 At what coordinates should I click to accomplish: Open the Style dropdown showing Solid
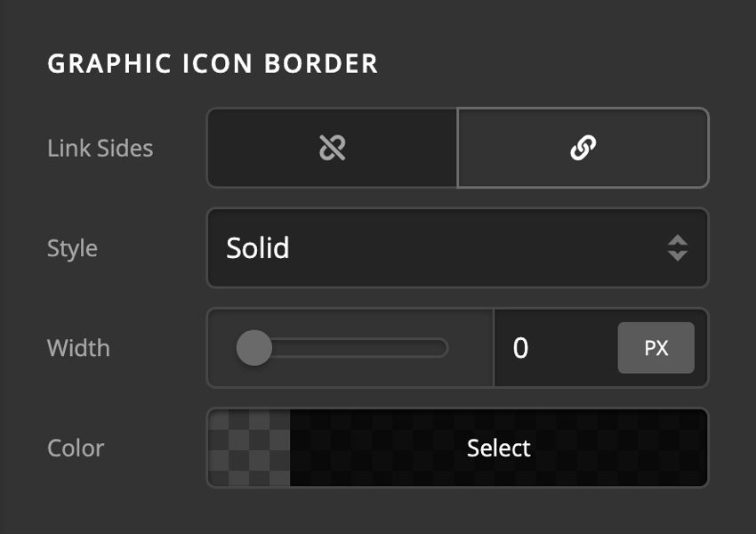457,248
